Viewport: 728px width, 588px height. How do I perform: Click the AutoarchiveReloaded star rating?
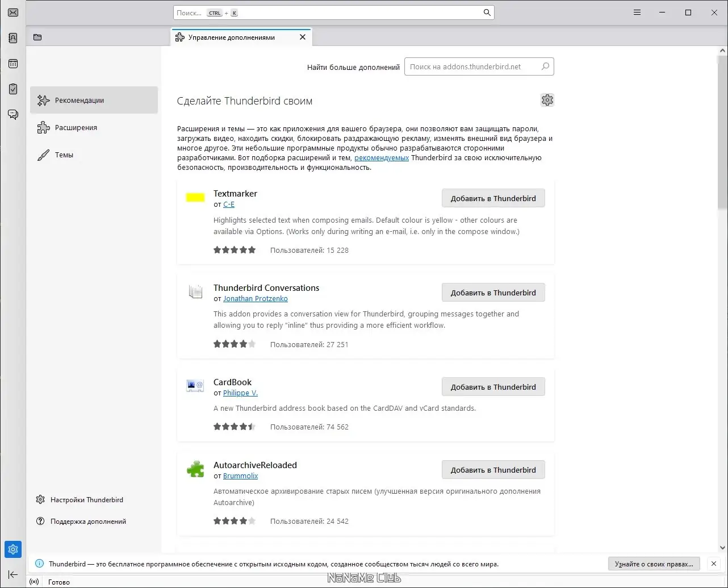[235, 522]
